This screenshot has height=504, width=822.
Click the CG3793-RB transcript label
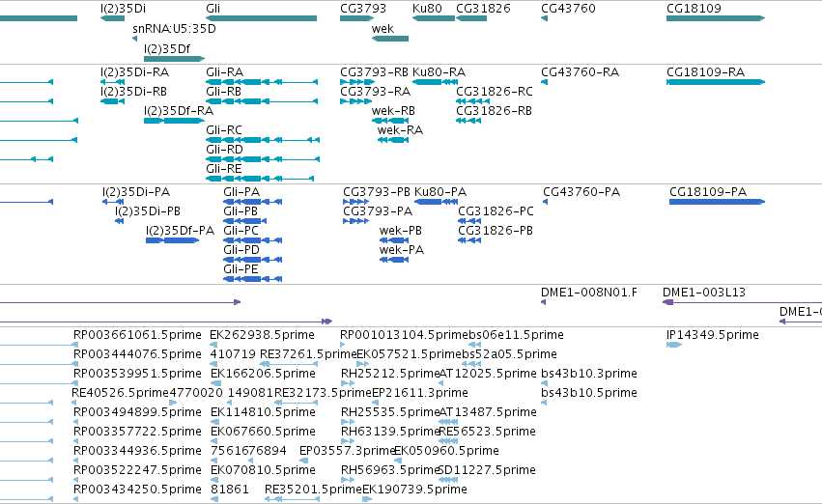[374, 72]
